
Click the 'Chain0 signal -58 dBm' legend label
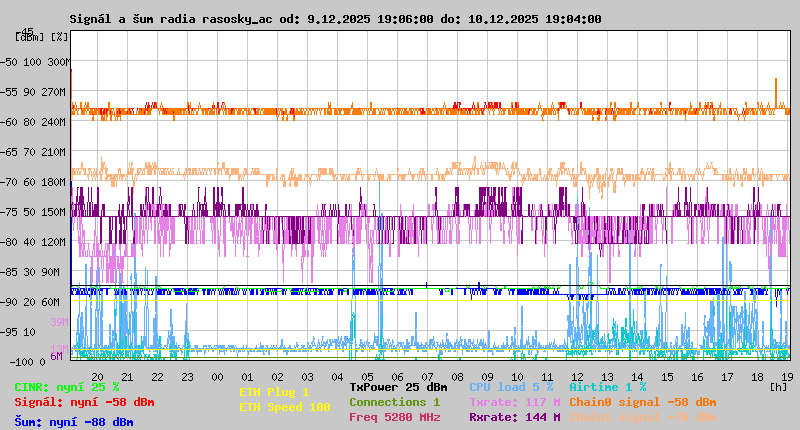coord(643,402)
